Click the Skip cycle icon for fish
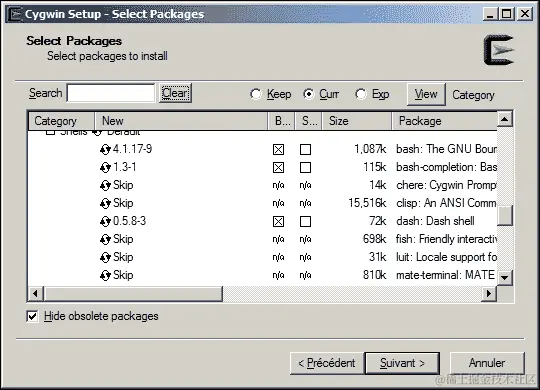Viewport: 540px width, 390px height. coord(105,239)
